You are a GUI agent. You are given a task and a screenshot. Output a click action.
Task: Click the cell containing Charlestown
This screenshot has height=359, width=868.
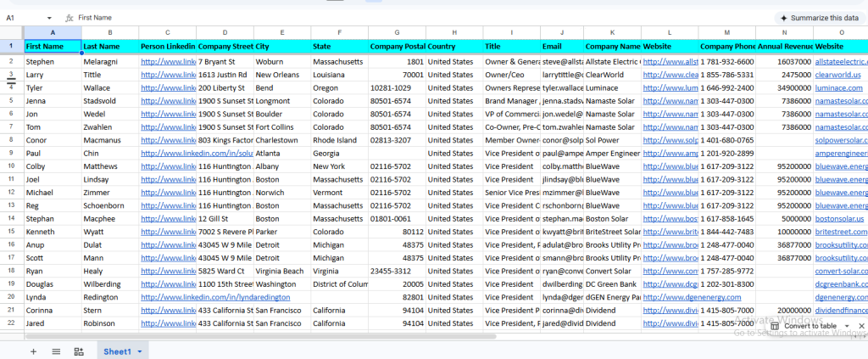[282, 140]
